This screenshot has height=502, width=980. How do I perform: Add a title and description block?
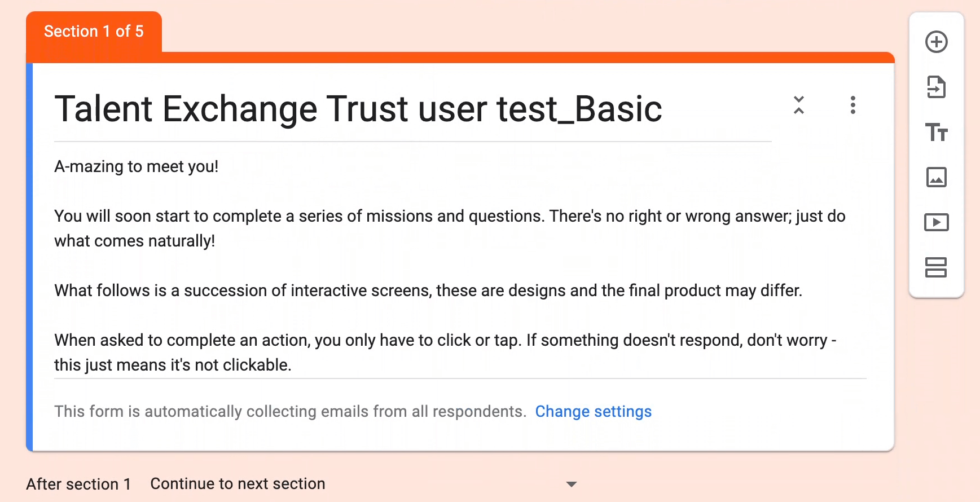tap(936, 132)
